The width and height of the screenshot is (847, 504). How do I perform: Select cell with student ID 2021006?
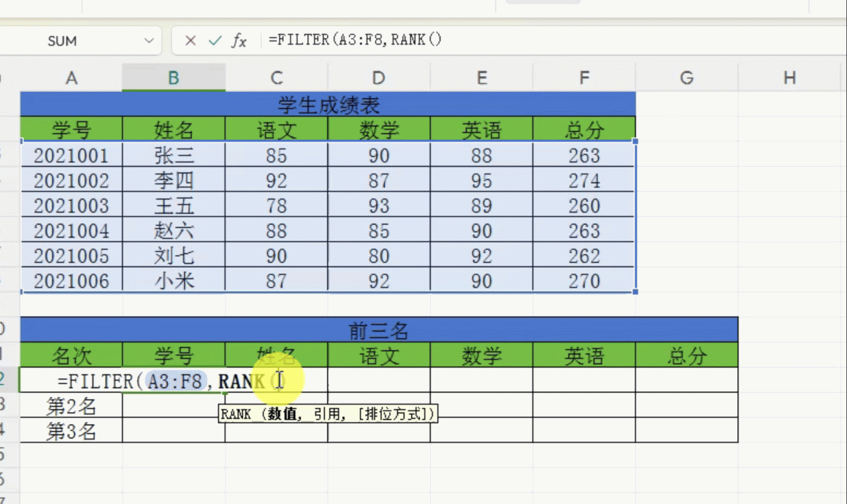point(71,281)
